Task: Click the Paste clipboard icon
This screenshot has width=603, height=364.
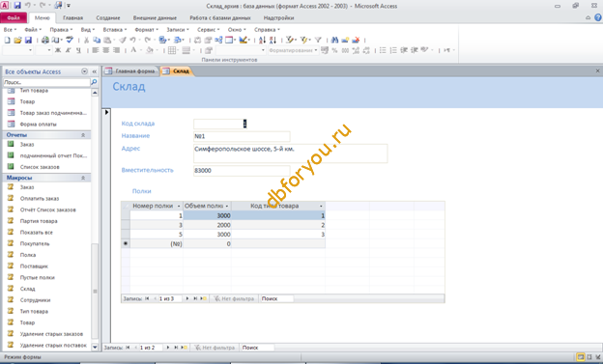Action: [107, 40]
